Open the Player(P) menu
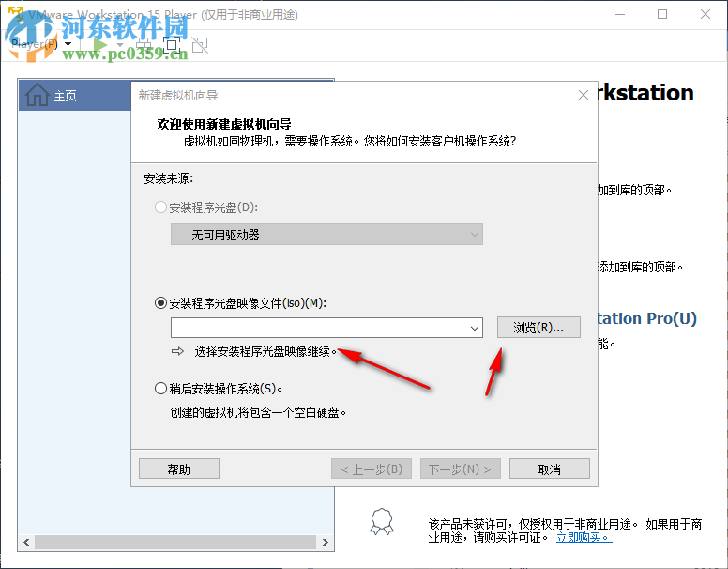Screen dimensions: 728x569 coord(41,44)
